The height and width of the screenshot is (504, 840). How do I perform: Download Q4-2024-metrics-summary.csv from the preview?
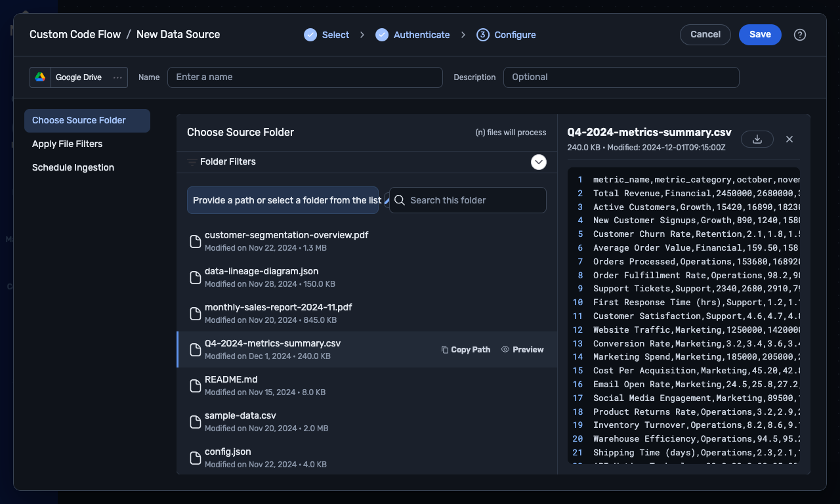[x=757, y=139]
